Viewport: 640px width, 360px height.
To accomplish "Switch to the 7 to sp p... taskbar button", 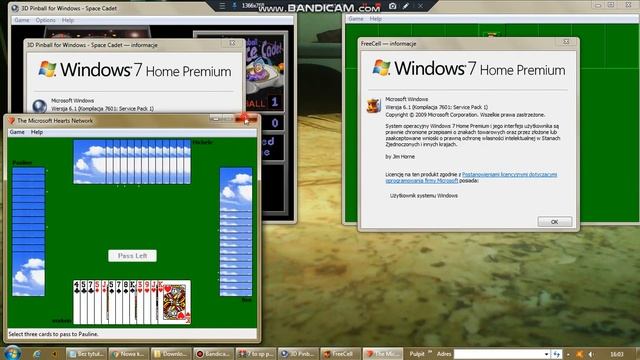I will pos(255,354).
